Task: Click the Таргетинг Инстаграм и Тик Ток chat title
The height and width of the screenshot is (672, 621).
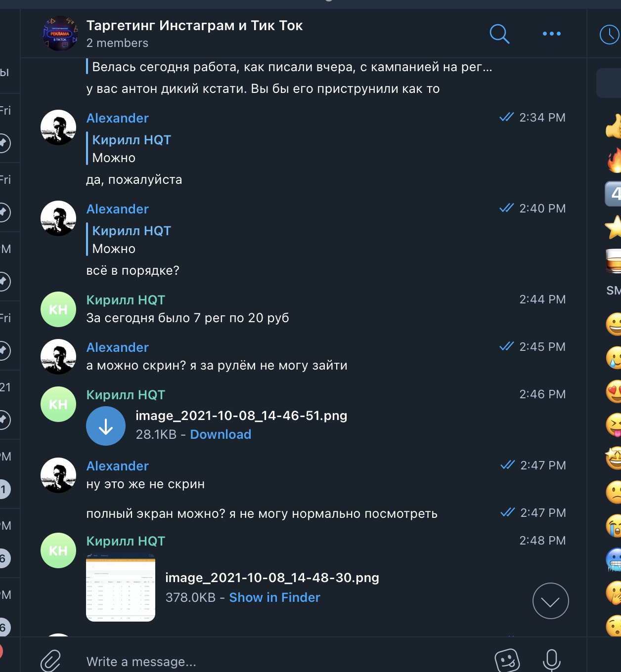Action: (194, 25)
